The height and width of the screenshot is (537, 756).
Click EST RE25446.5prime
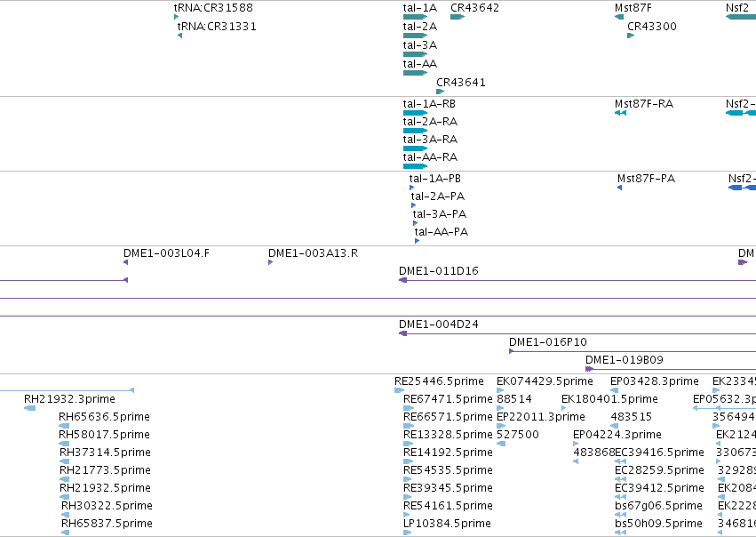point(399,390)
